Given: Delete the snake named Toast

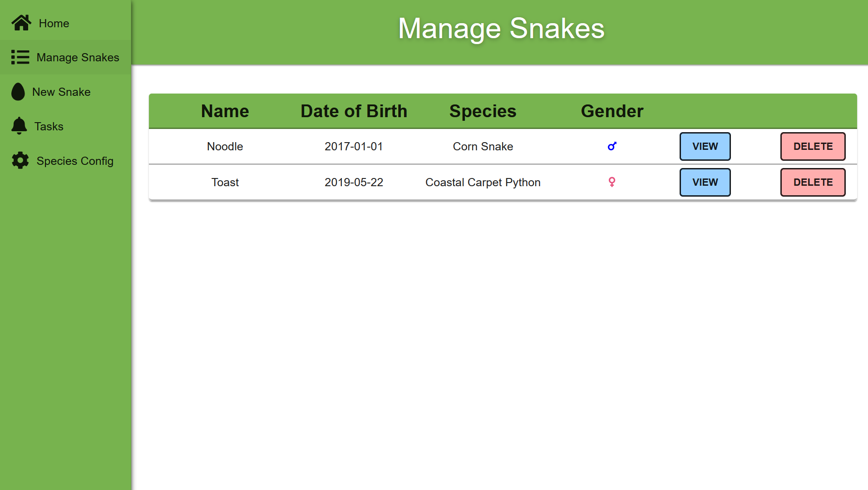Looking at the screenshot, I should click(813, 182).
